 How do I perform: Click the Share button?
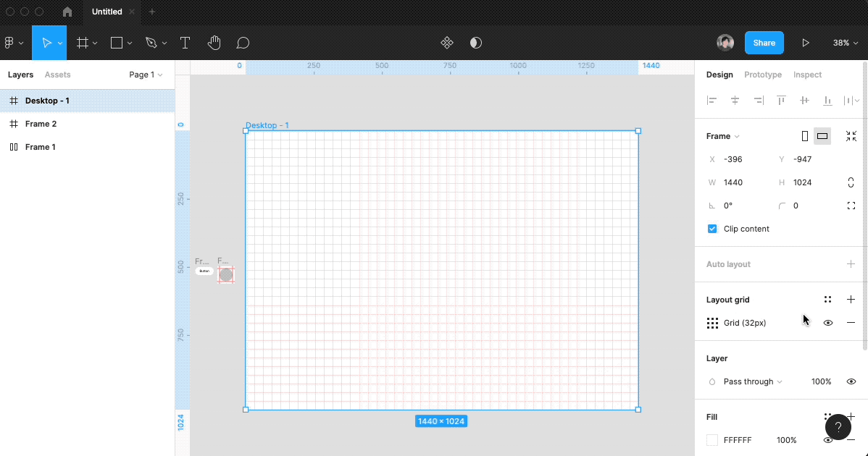[764, 43]
